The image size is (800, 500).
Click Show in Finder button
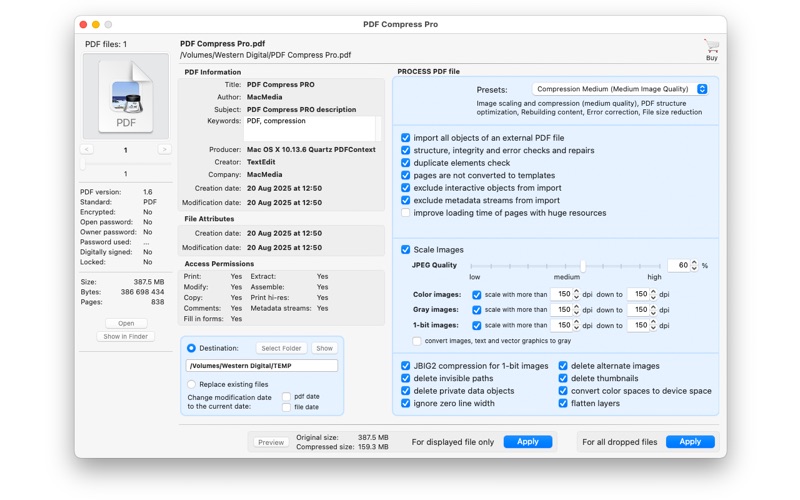tap(126, 337)
